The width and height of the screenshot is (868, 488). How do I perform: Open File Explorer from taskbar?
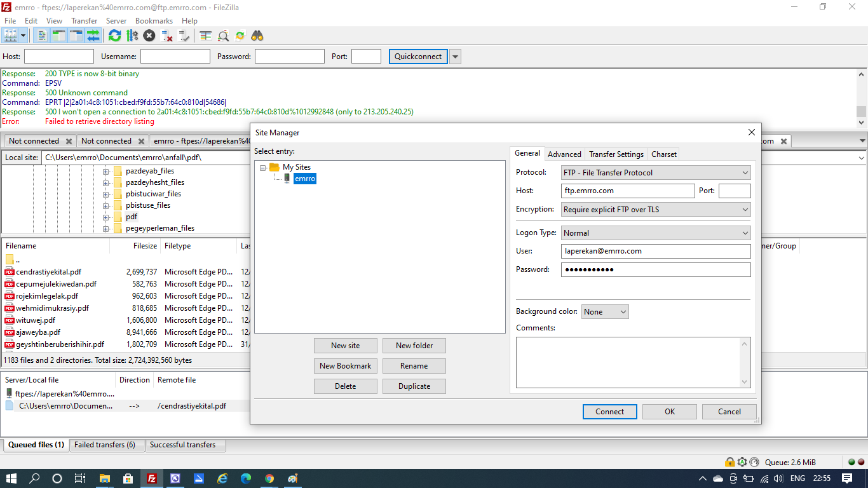(x=105, y=478)
